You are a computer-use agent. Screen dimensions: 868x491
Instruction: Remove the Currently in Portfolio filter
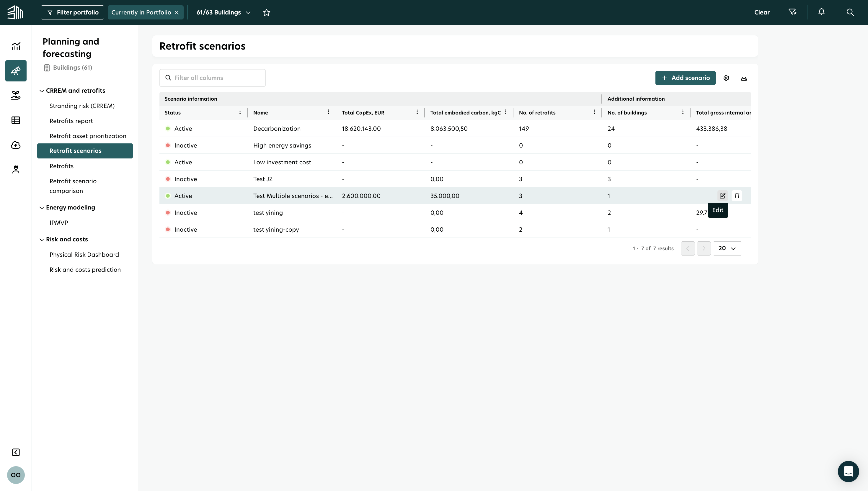[x=177, y=12]
